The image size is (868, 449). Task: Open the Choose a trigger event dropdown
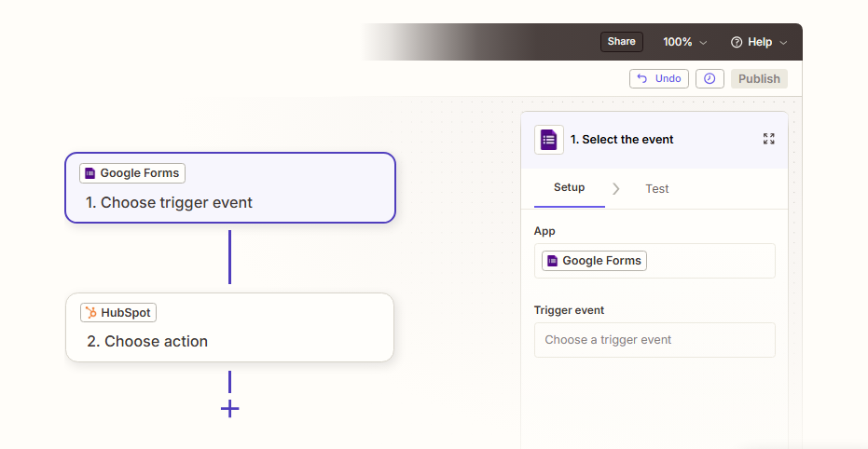tap(654, 339)
